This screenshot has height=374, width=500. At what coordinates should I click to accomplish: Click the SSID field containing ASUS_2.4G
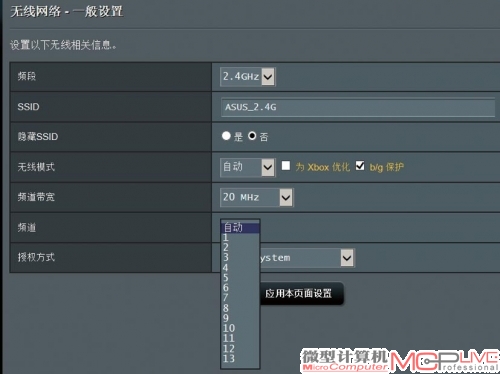(358, 107)
